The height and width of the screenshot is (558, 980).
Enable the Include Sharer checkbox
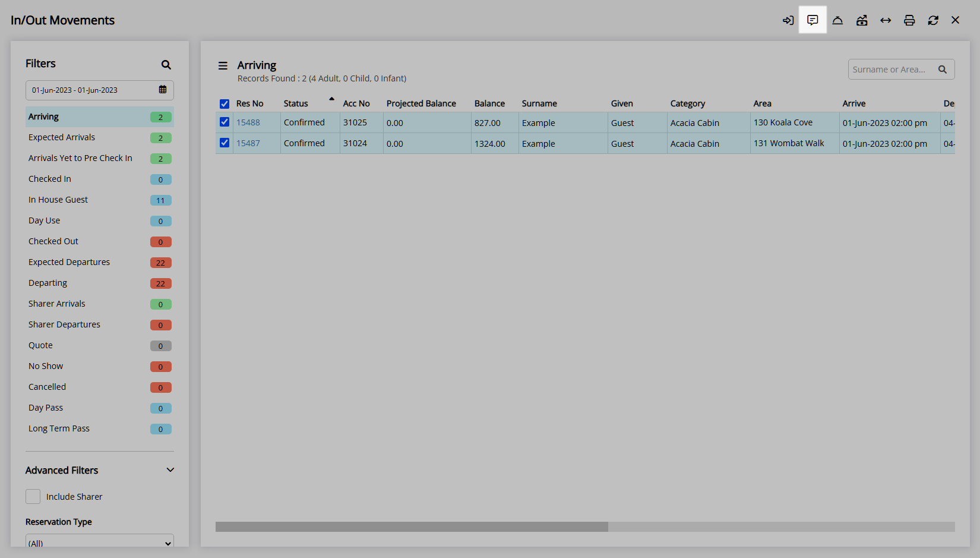pyautogui.click(x=33, y=496)
